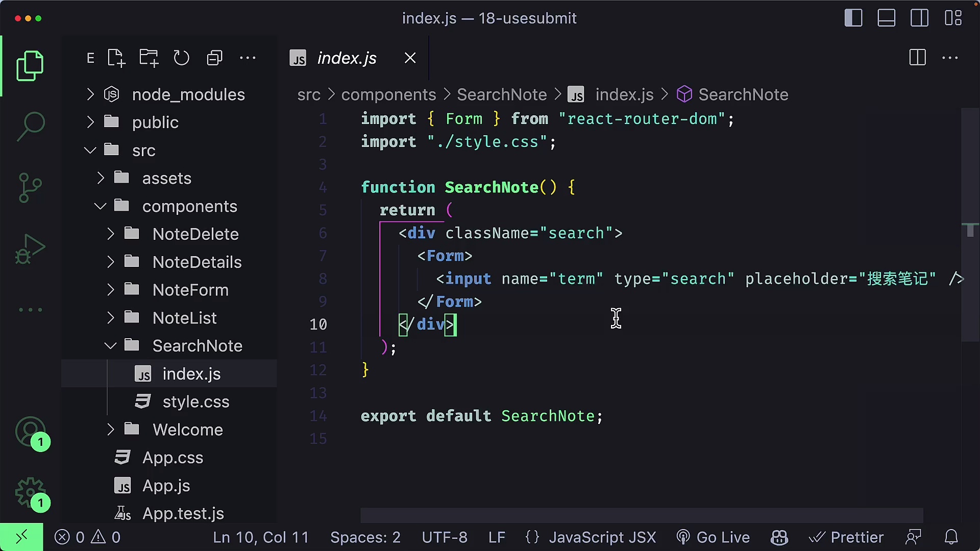
Task: Create a new folder in Explorer
Action: pyautogui.click(x=148, y=58)
